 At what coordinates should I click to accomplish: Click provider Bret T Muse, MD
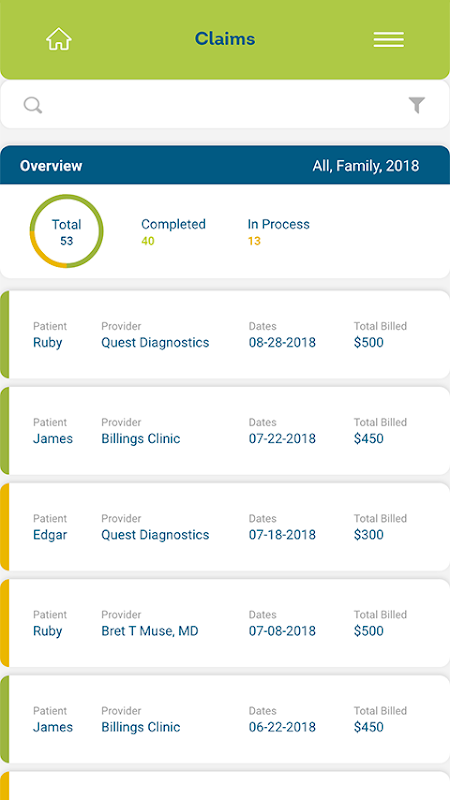pos(149,631)
